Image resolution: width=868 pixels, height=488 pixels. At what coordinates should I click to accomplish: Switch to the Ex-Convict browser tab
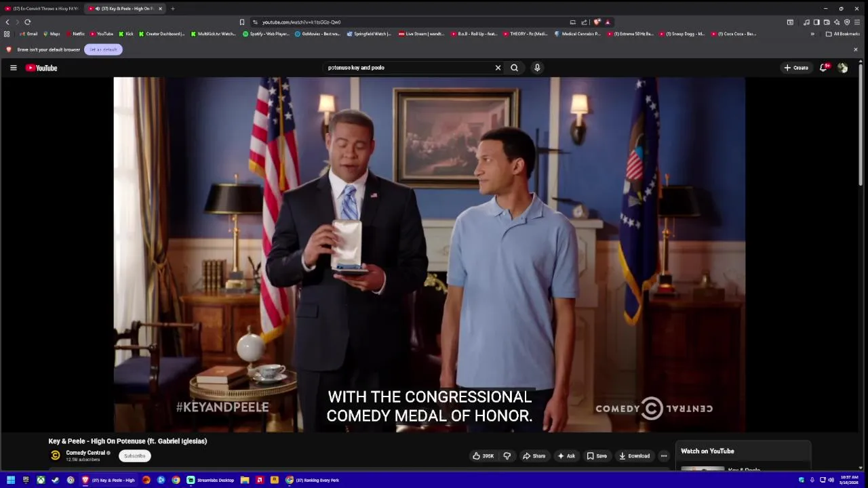click(x=42, y=9)
